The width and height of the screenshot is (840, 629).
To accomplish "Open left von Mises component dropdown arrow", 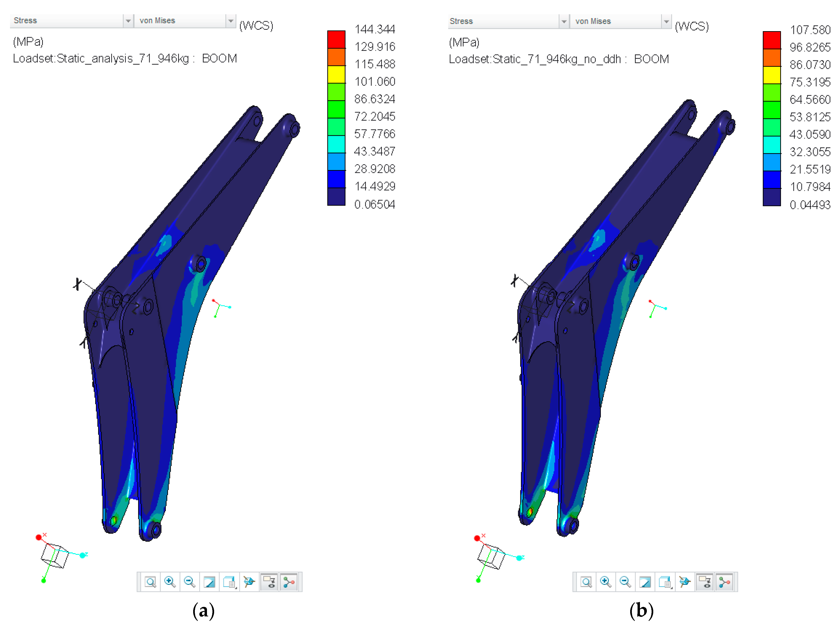I will coord(231,21).
